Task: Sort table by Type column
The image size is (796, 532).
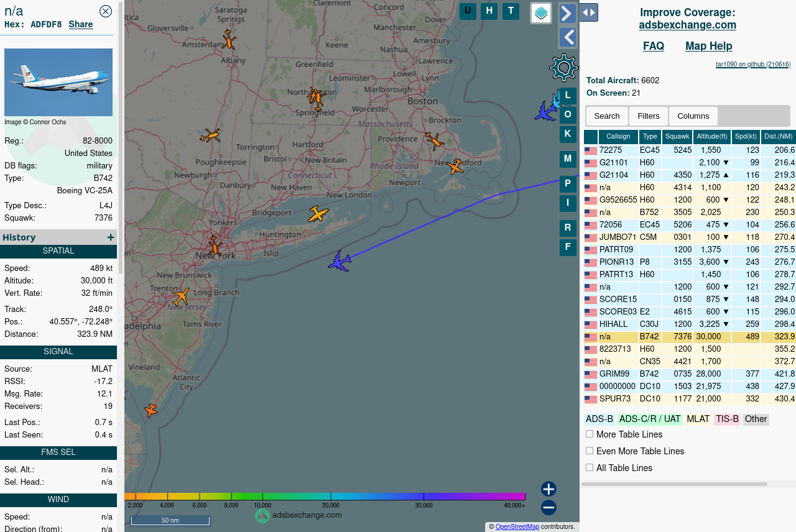Action: (650, 137)
